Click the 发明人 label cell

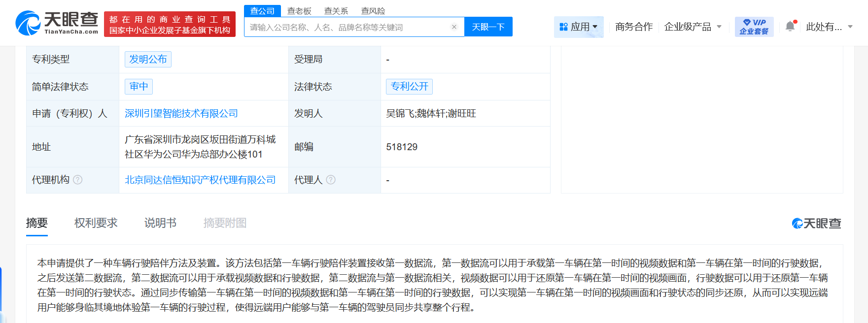click(335, 113)
